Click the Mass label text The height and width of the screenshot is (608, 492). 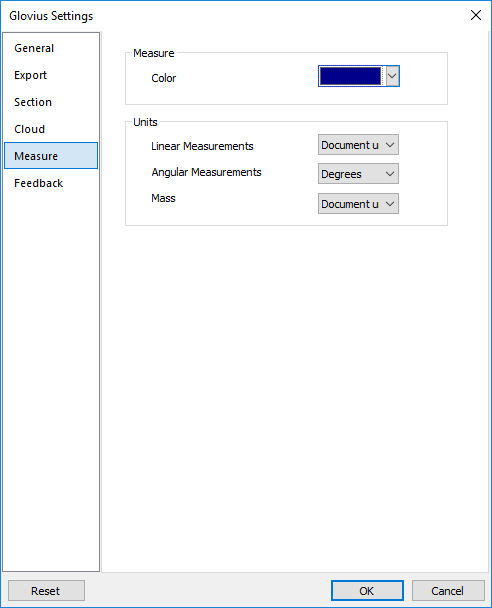(x=163, y=198)
